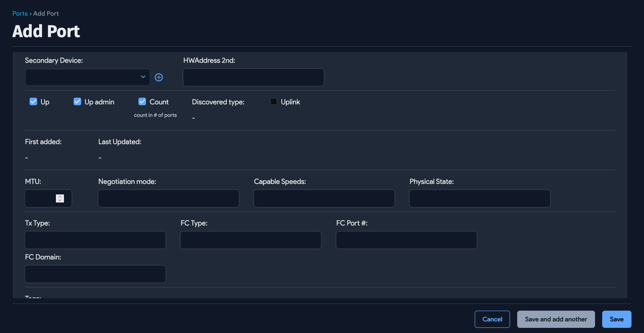This screenshot has width=644, height=333.
Task: Click into the Physical State field
Action: pos(479,198)
